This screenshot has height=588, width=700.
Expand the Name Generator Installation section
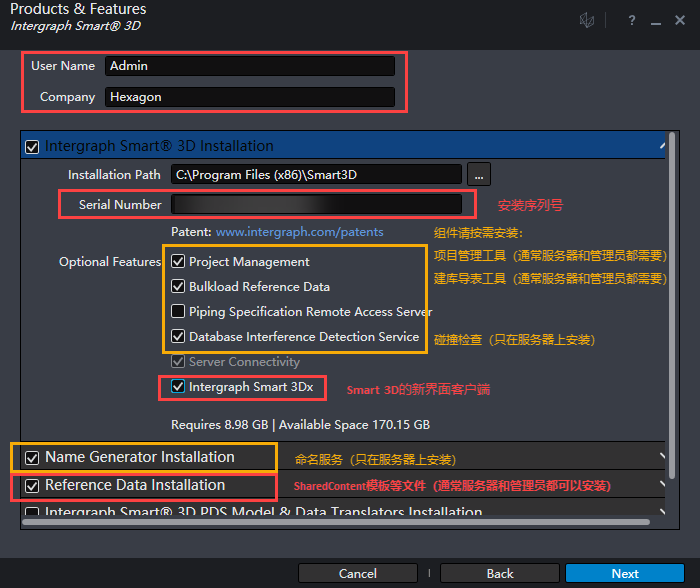[x=661, y=458]
